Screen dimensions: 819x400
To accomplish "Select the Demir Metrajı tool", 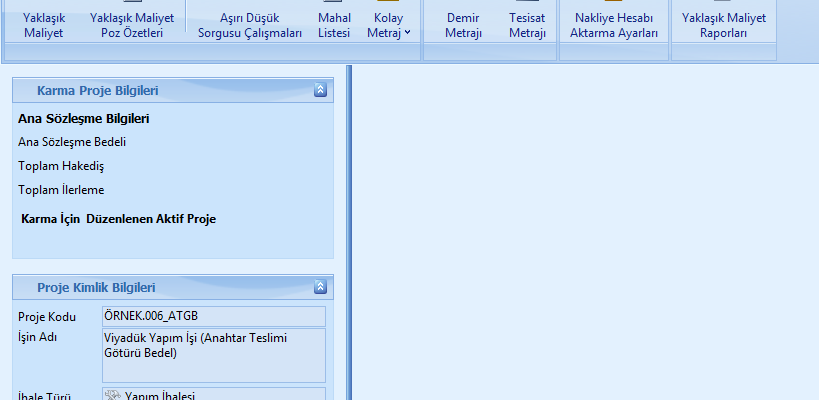I will tap(464, 25).
